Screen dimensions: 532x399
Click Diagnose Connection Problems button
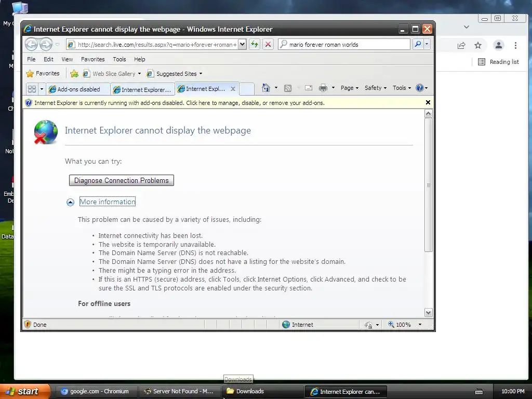(x=122, y=180)
